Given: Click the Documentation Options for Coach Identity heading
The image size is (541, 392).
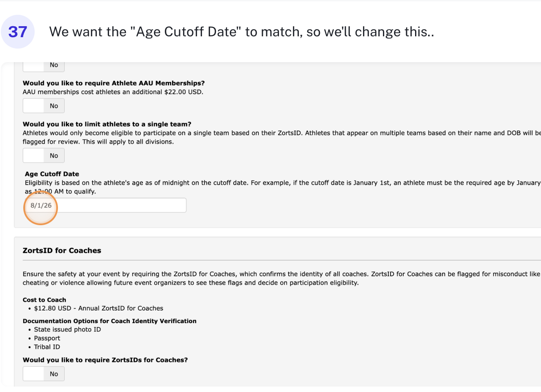Looking at the screenshot, I should [109, 321].
